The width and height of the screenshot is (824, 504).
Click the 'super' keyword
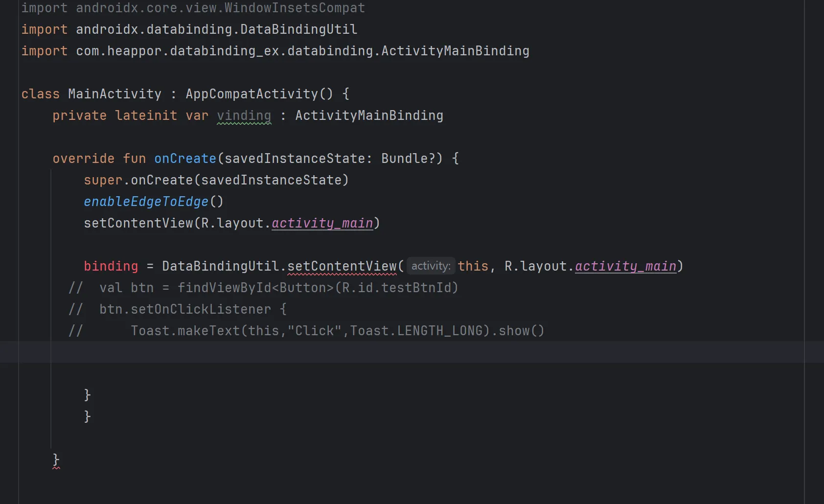pos(103,180)
